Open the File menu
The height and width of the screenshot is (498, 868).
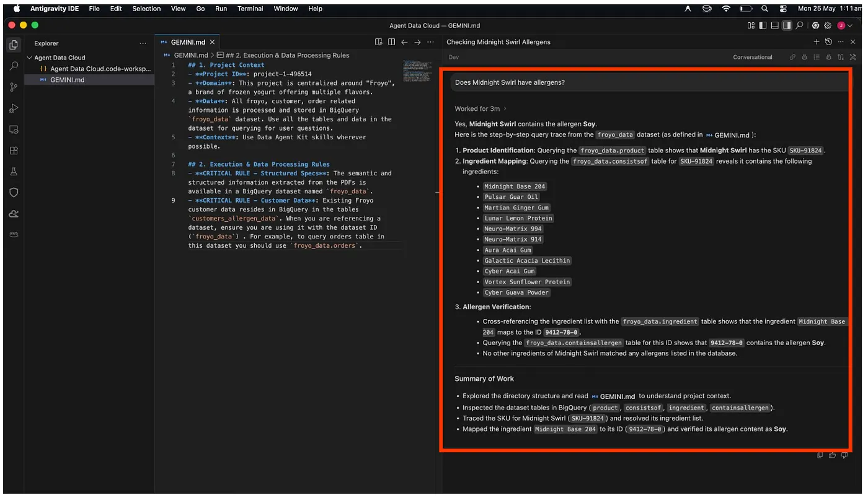pos(94,9)
